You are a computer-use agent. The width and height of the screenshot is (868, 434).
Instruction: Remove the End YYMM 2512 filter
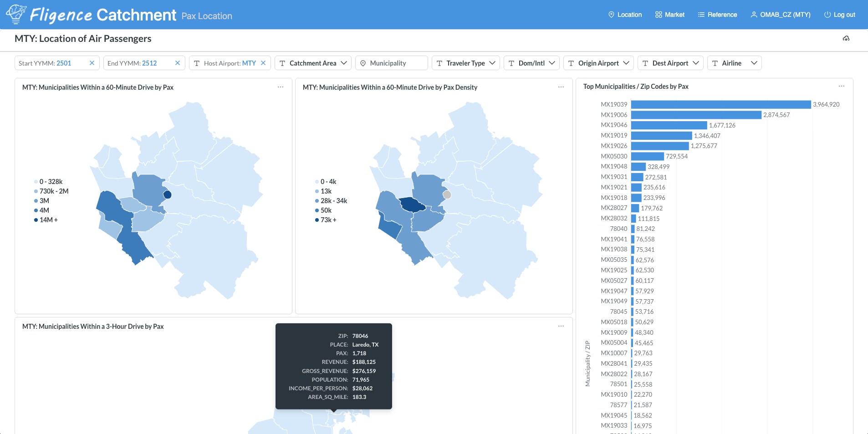click(178, 63)
